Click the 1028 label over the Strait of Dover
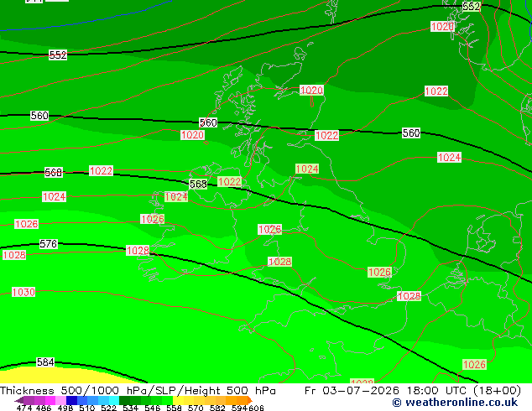Screen dimensions: 532x411 (409, 296)
